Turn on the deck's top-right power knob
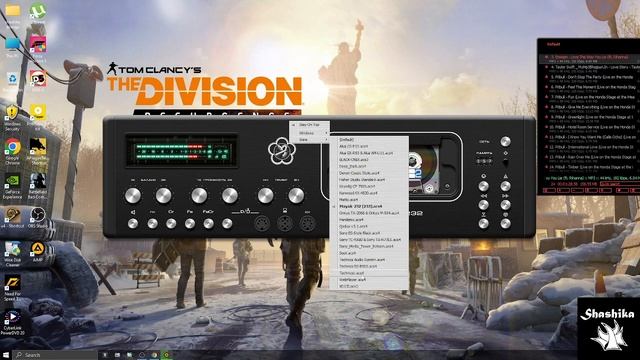The width and height of the screenshot is (640, 360). (x=505, y=141)
